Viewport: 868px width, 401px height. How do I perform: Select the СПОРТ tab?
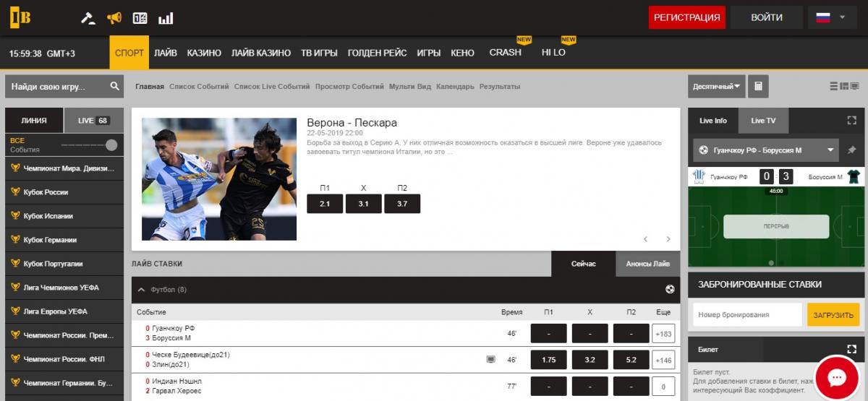[129, 53]
